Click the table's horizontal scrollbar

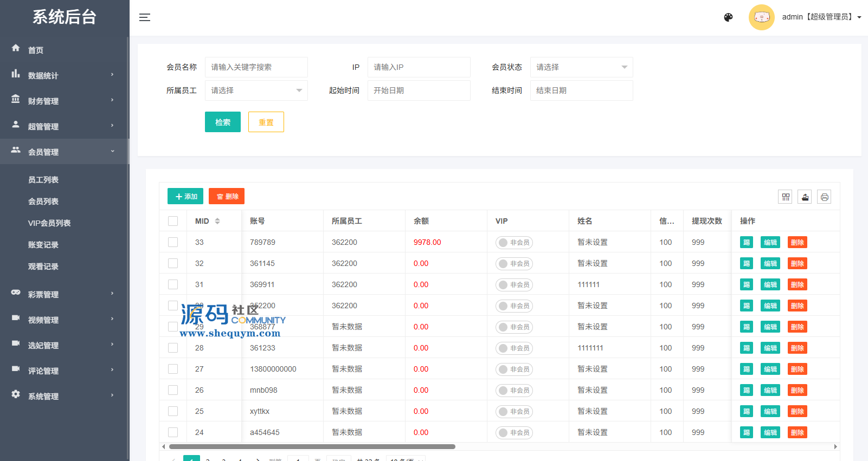[x=312, y=447]
